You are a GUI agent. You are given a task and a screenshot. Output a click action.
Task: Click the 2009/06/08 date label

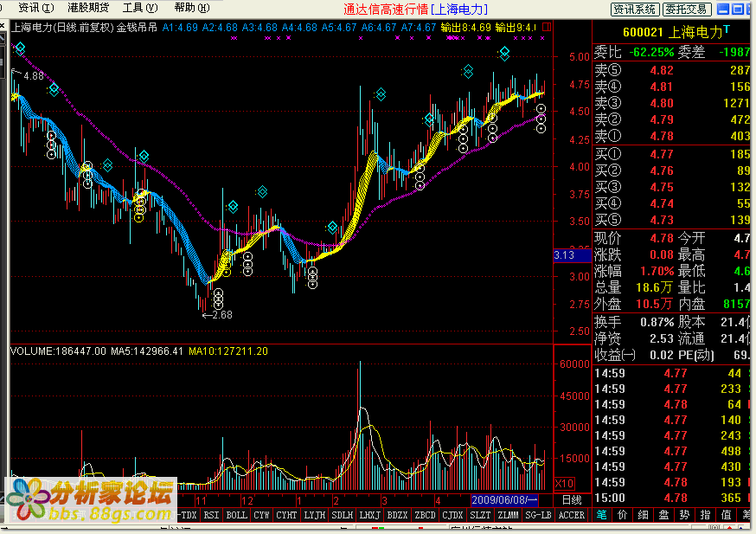click(505, 499)
